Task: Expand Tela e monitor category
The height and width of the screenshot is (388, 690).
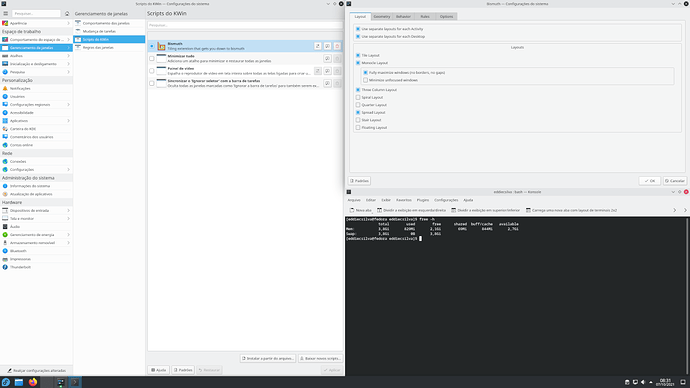Action: pos(68,219)
